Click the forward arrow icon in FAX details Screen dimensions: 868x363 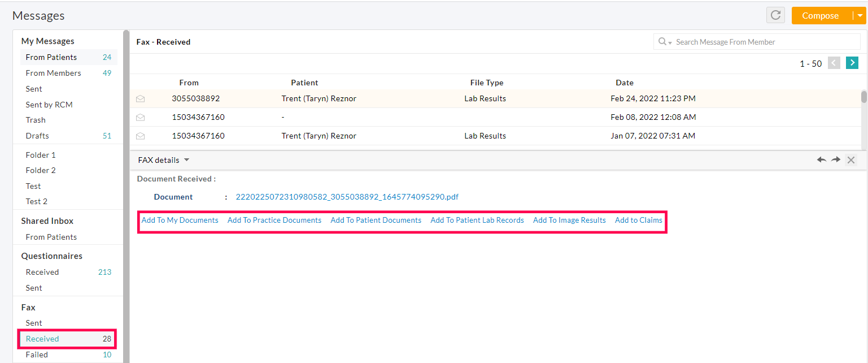coord(836,160)
